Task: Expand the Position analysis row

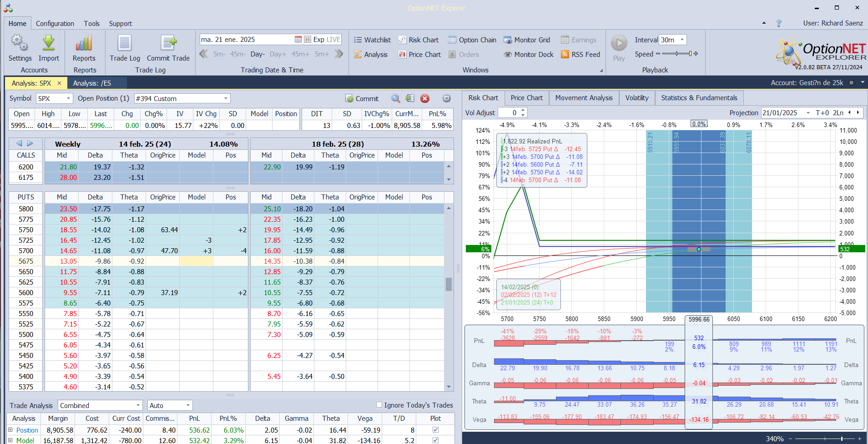Action: click(10, 430)
